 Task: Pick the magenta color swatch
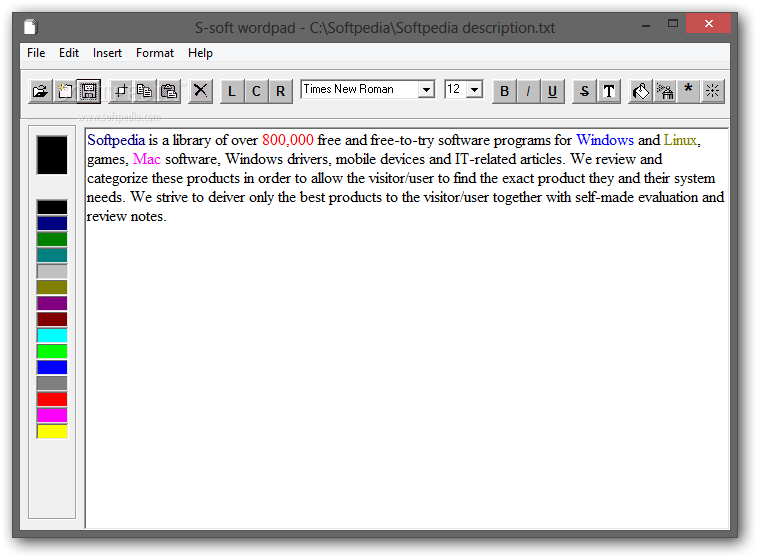(52, 415)
